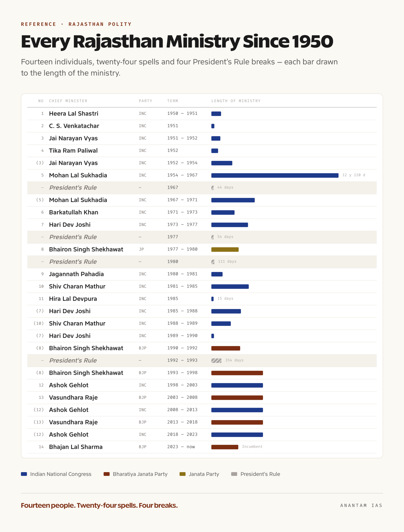The width and height of the screenshot is (404, 532).
Task: Click the Jagannath Pahadia name entry
Action: pyautogui.click(x=76, y=274)
